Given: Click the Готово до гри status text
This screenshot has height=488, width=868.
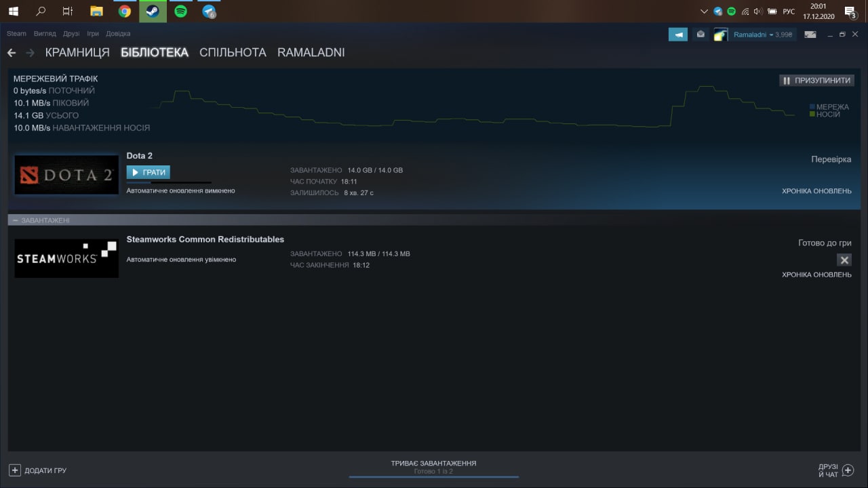Looking at the screenshot, I should tap(825, 243).
